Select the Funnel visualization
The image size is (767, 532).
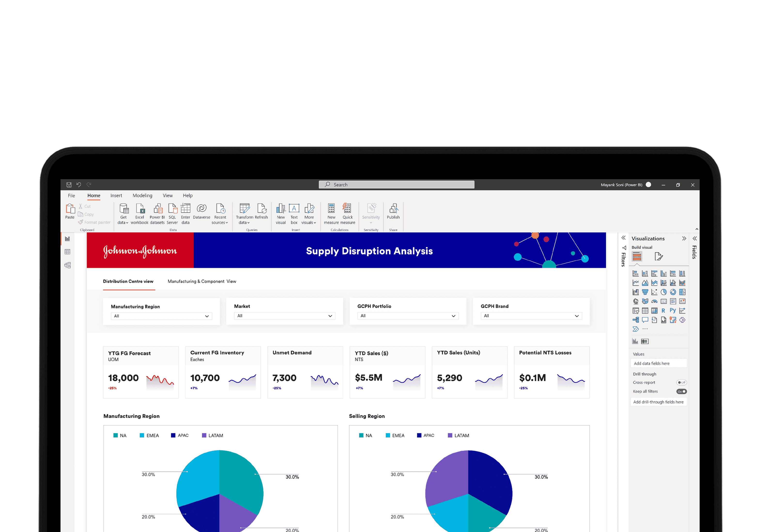click(645, 292)
